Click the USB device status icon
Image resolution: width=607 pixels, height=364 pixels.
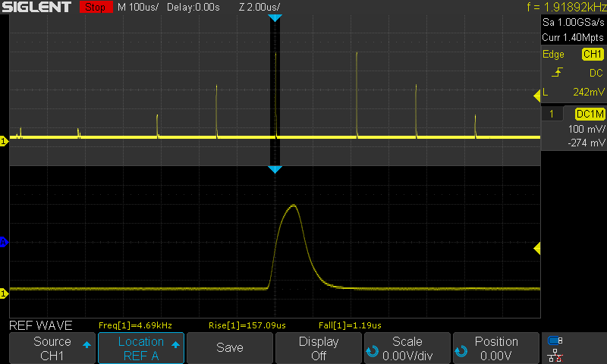click(555, 340)
